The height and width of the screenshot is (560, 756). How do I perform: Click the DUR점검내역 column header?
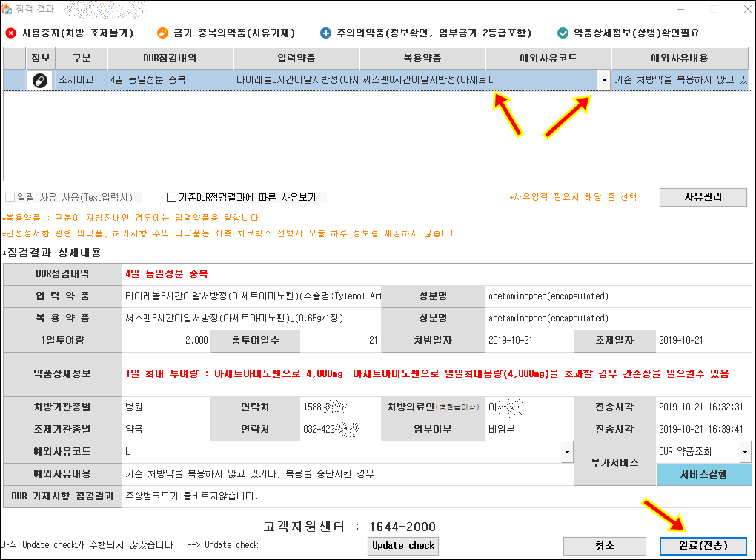[x=170, y=58]
